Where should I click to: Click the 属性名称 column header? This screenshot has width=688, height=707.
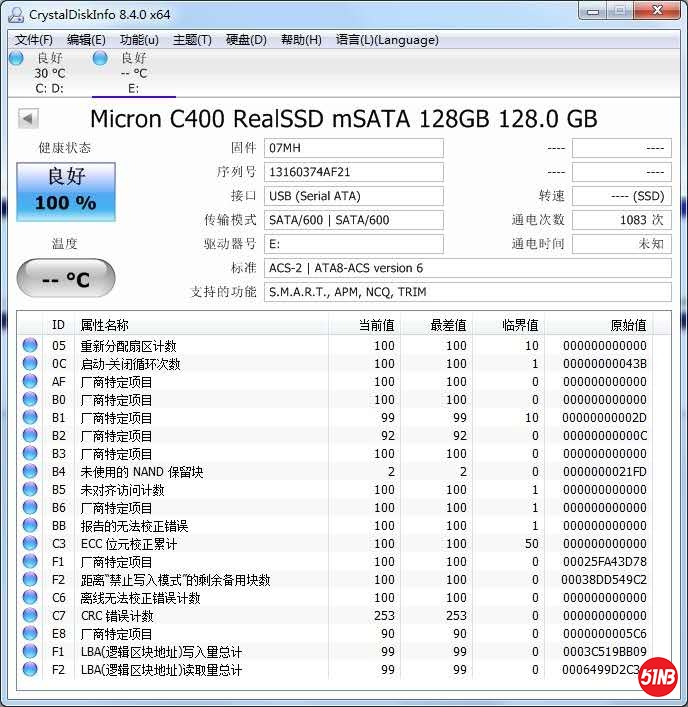pyautogui.click(x=202, y=325)
